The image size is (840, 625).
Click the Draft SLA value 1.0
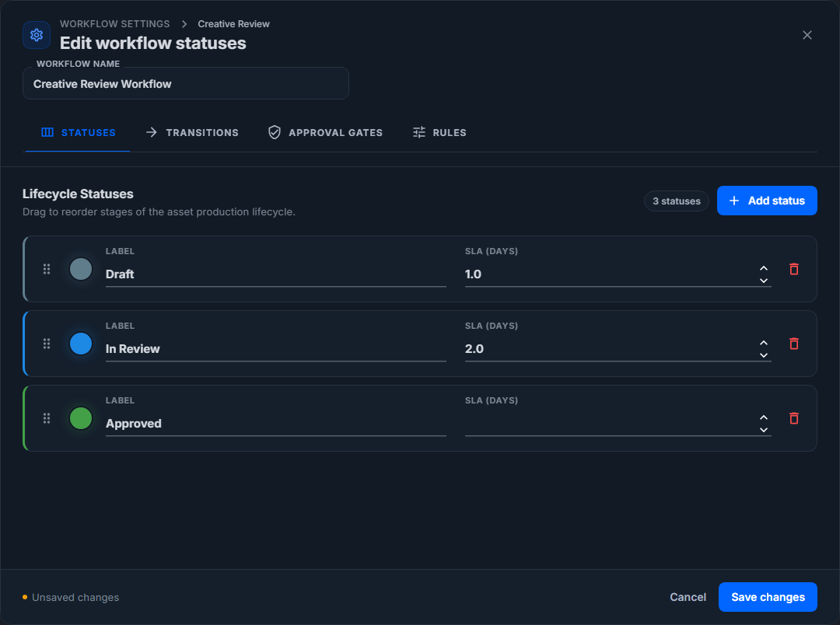point(473,274)
